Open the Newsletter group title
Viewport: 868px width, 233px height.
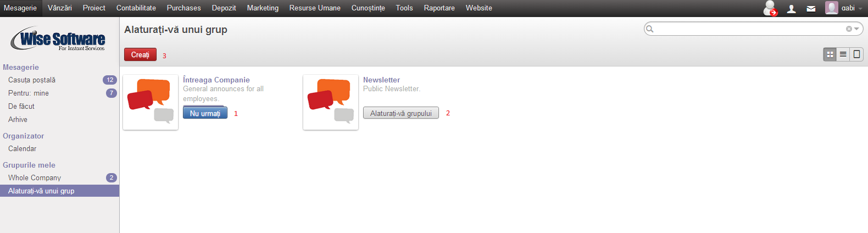[x=381, y=80]
